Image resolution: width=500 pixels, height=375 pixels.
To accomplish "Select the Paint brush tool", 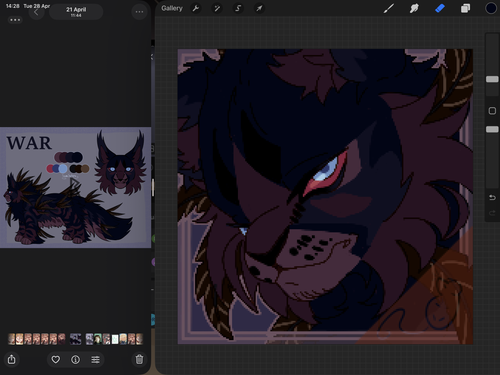I will click(x=389, y=8).
